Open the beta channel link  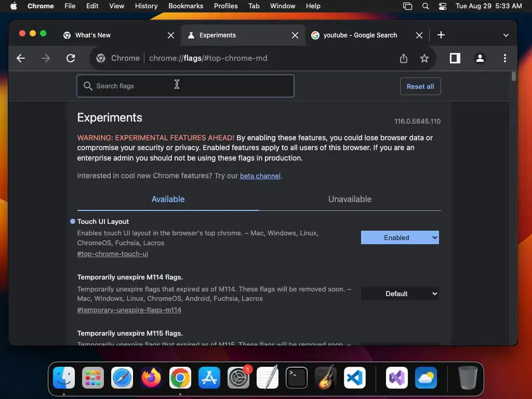click(260, 176)
